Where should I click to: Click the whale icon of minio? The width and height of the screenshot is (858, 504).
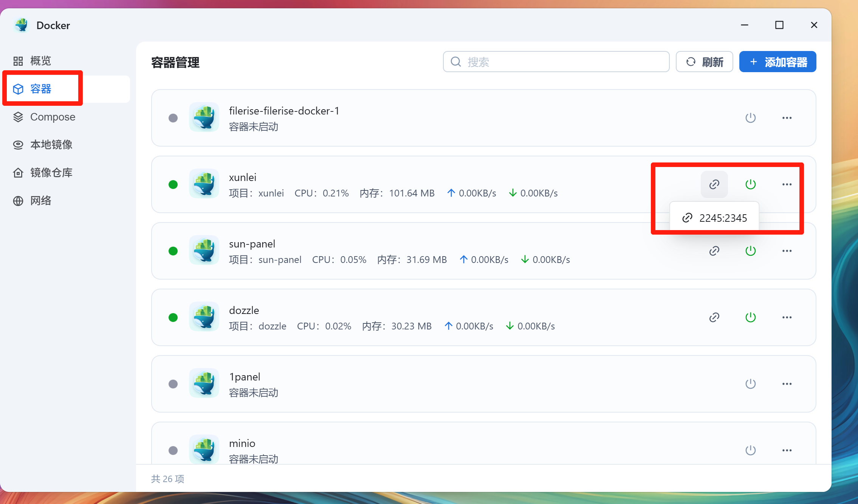pos(204,449)
